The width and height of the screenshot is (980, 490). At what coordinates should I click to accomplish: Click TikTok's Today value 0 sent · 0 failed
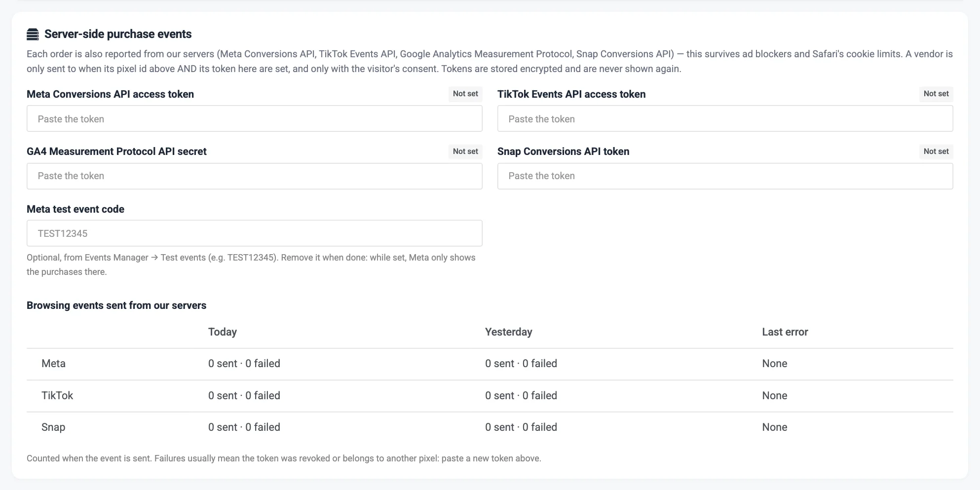244,396
